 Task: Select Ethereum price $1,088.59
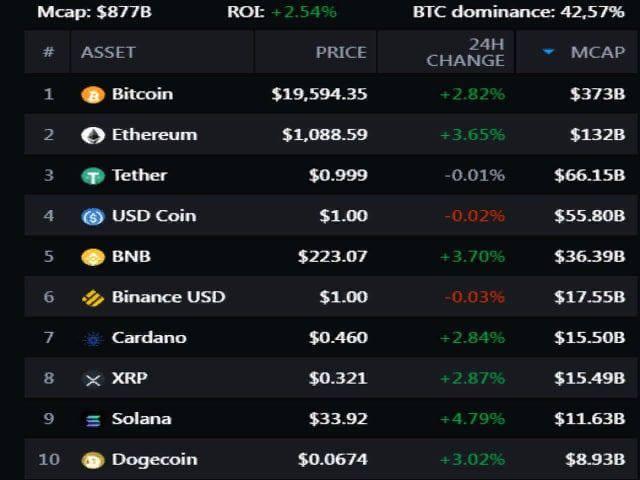coord(324,135)
